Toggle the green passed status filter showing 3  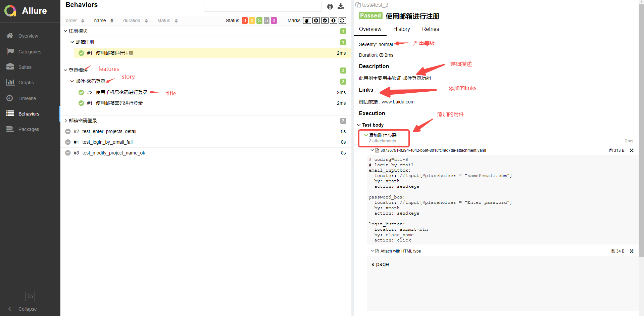pyautogui.click(x=259, y=20)
